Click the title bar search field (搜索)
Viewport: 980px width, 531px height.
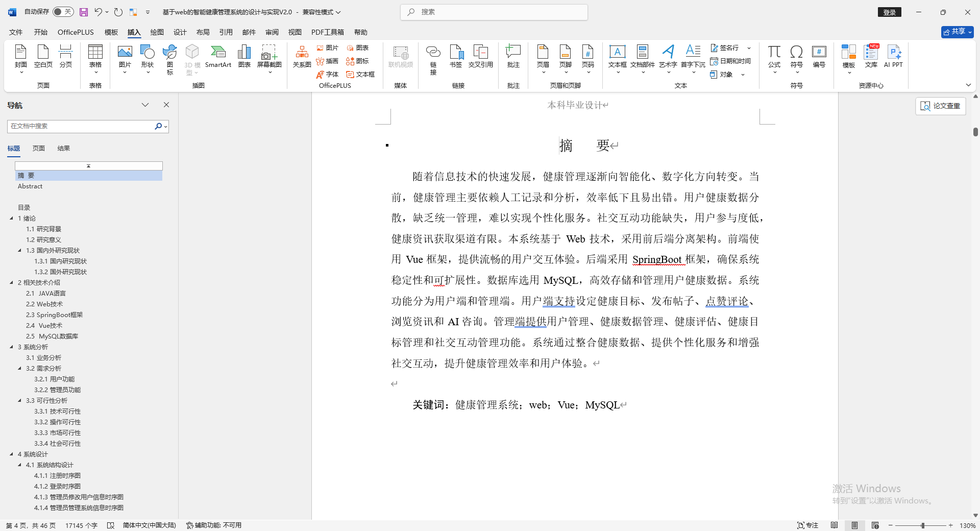(494, 12)
